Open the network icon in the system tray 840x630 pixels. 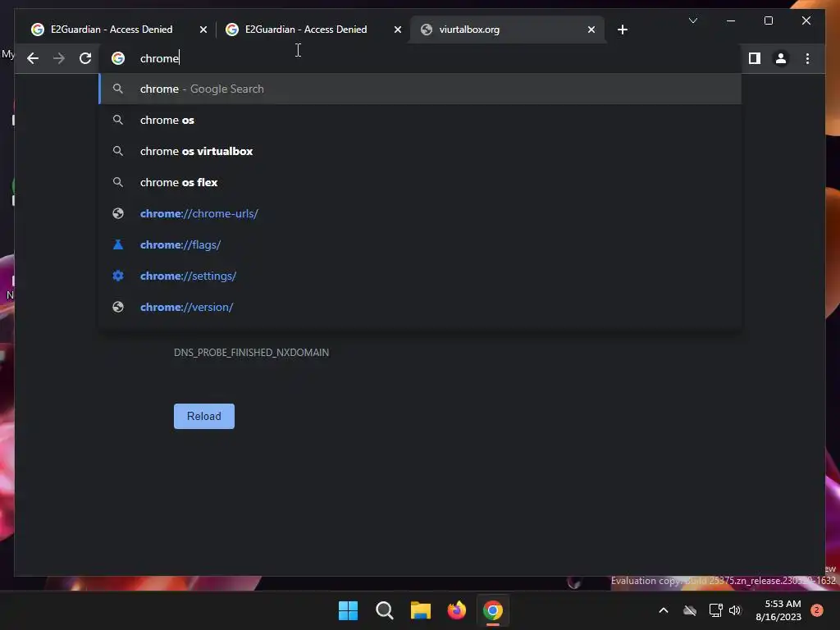(715, 610)
